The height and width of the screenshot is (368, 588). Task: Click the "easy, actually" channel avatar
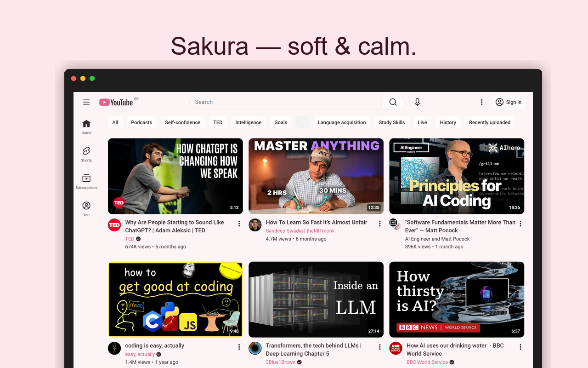pyautogui.click(x=114, y=348)
